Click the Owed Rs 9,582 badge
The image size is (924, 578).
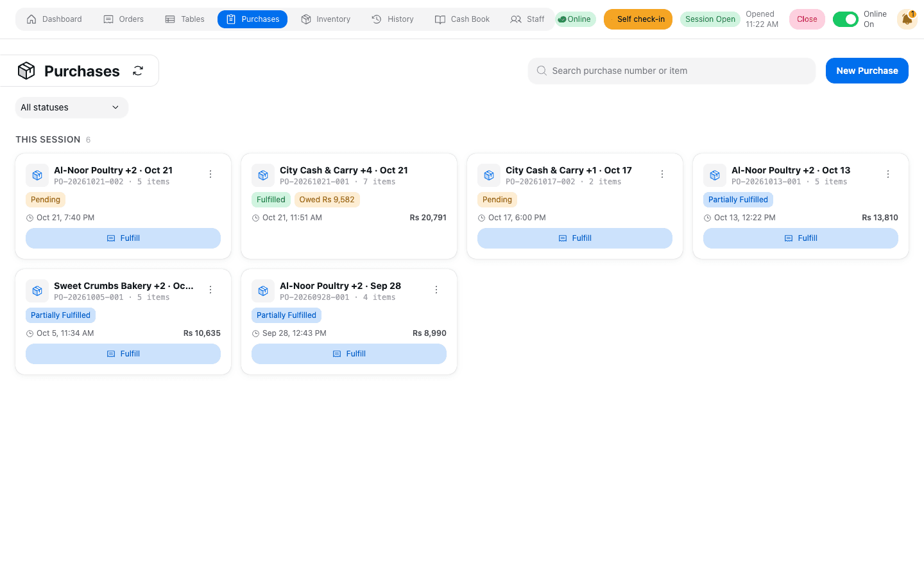click(x=327, y=200)
